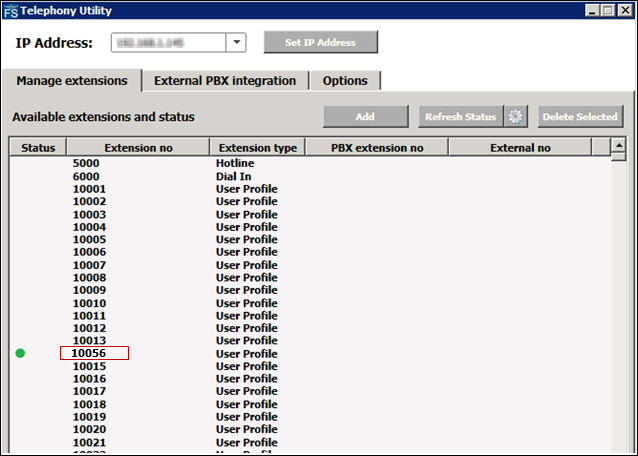The width and height of the screenshot is (638, 456).
Task: Click the FS Telephony Utility title bar icon
Action: click(10, 11)
